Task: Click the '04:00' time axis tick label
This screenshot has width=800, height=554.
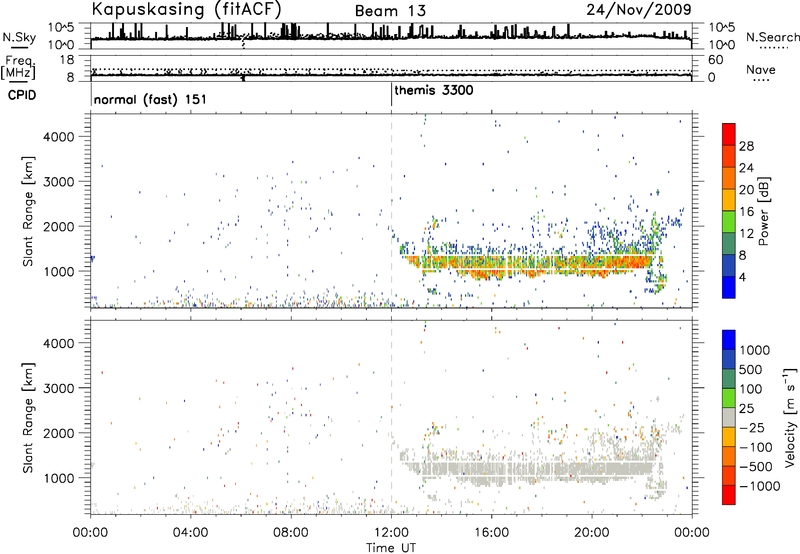Action: 190,533
